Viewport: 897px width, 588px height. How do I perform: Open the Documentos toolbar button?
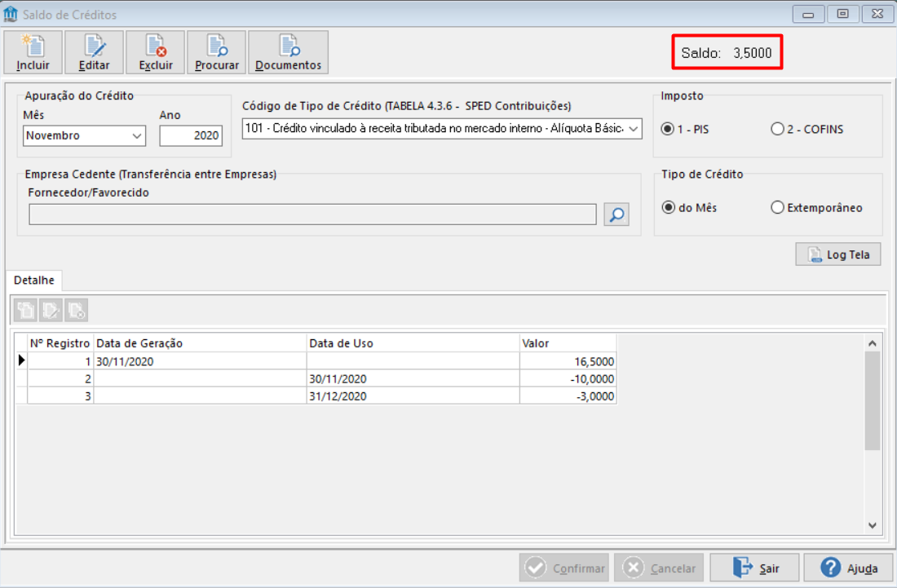(289, 53)
